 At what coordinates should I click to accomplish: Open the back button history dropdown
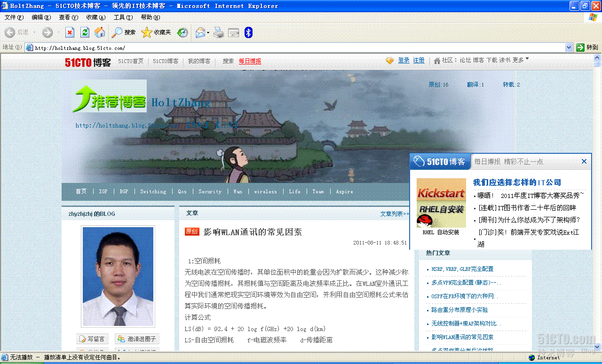[x=33, y=32]
